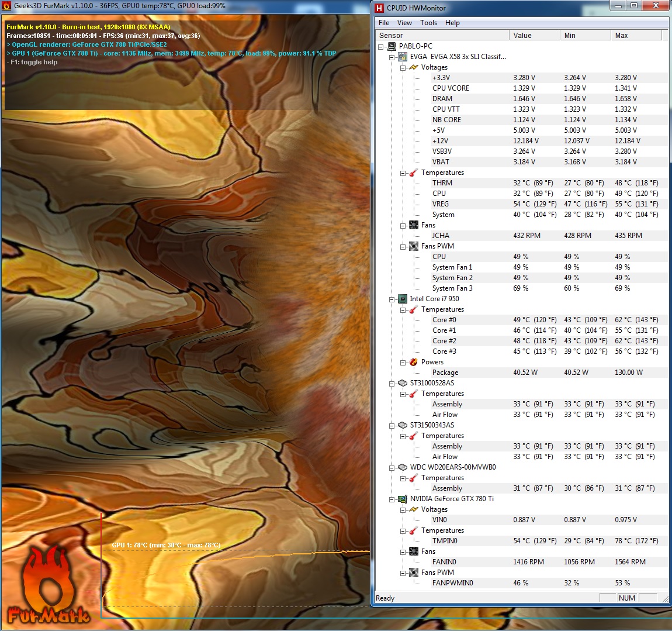Click the HWMonitor red H title bar icon
Screen dimensions: 672x631
pos(379,8)
